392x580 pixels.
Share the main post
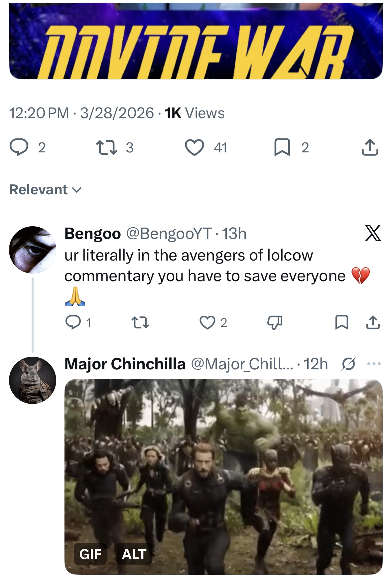pos(370,147)
